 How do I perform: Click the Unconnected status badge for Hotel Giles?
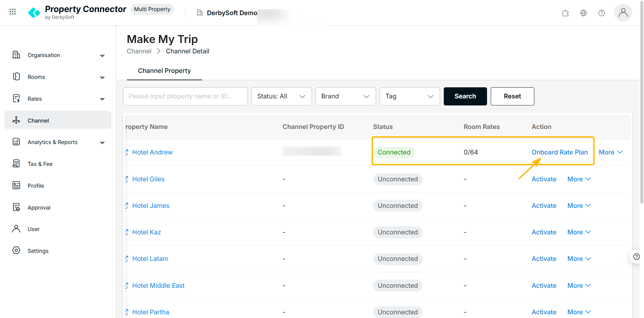click(x=398, y=179)
